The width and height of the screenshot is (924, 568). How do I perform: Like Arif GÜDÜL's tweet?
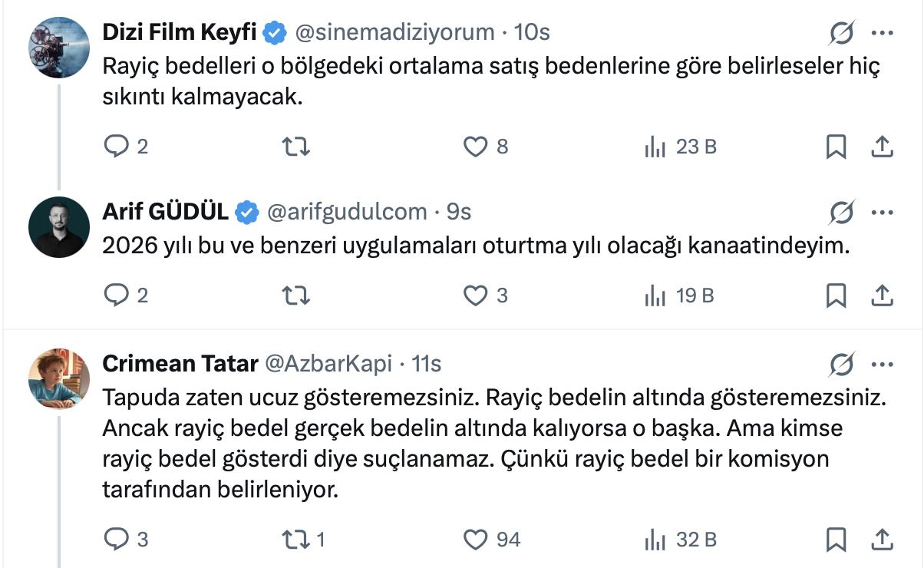coord(477,295)
